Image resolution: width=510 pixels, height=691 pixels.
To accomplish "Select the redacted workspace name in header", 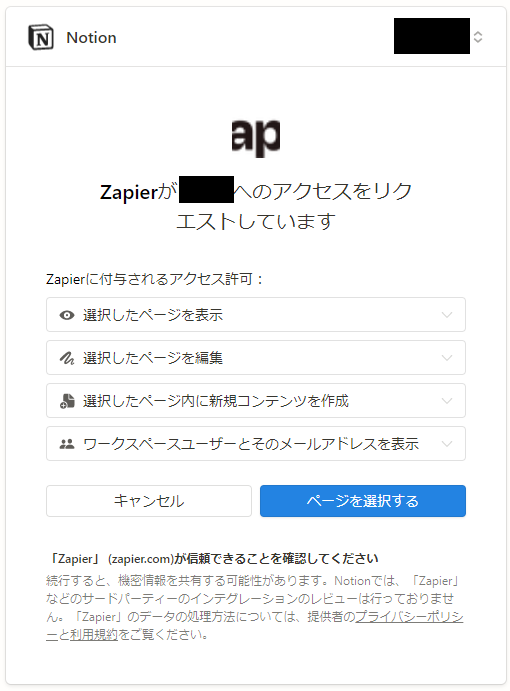I will click(x=432, y=36).
